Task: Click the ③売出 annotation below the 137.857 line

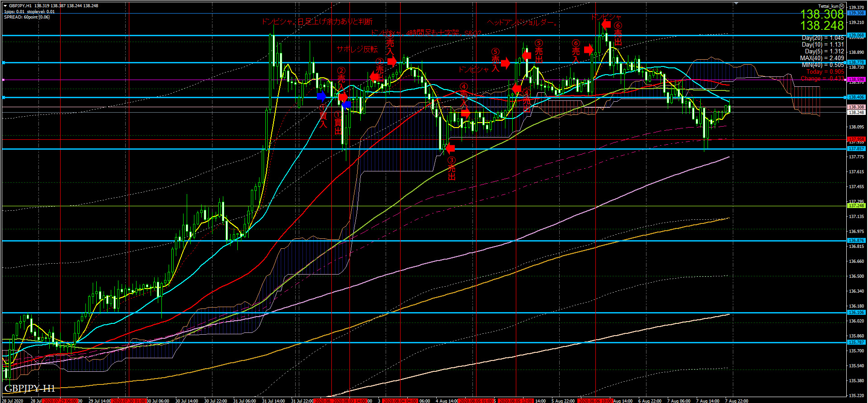Action: pyautogui.click(x=451, y=168)
